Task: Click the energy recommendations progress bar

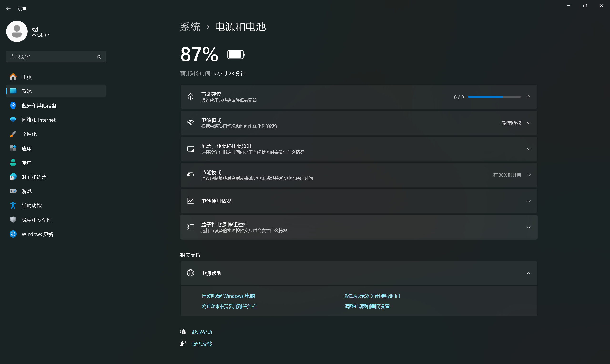Action: tap(494, 97)
